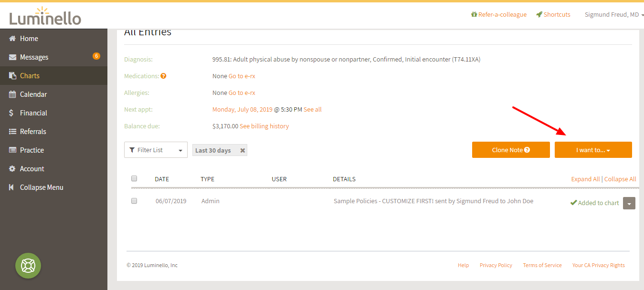Screen dimensions: 644x290
Task: Open the Privacy Policy footer link
Action: click(496, 265)
